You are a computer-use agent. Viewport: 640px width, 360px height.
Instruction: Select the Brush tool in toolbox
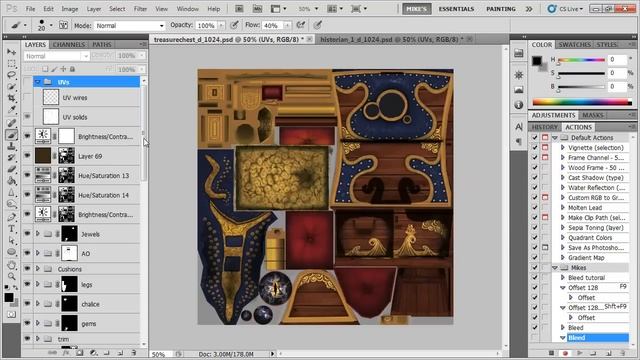tap(11, 134)
